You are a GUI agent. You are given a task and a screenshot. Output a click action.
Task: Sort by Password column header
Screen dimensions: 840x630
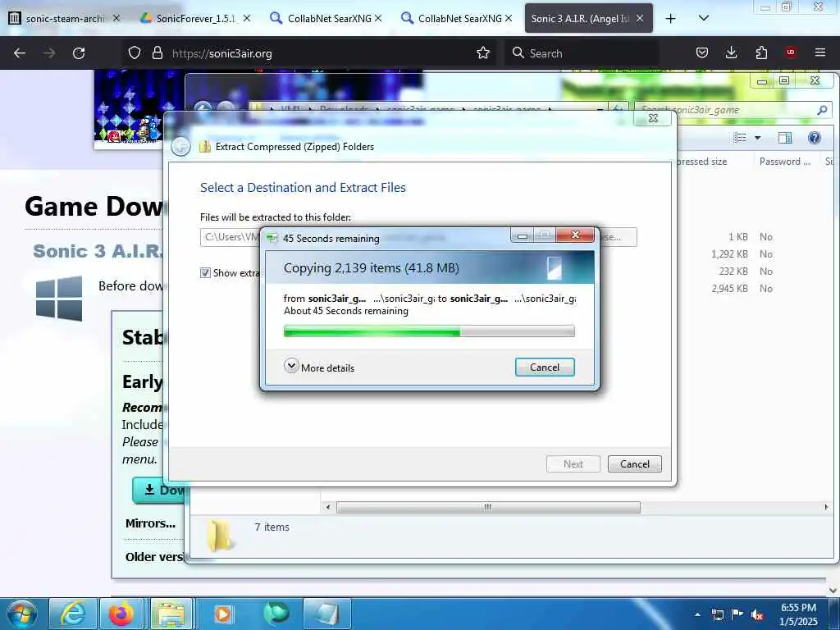(x=785, y=162)
